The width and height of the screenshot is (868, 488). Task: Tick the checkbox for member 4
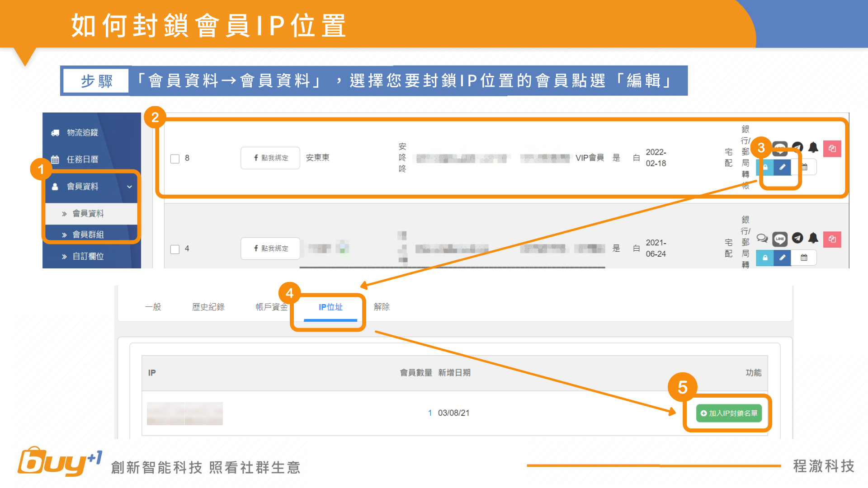[x=175, y=249]
